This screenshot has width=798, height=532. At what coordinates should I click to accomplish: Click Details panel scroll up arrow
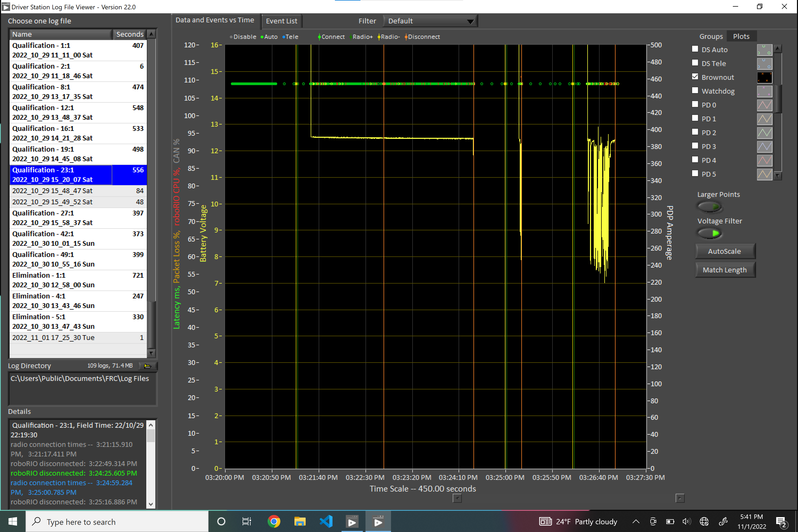[x=151, y=425]
